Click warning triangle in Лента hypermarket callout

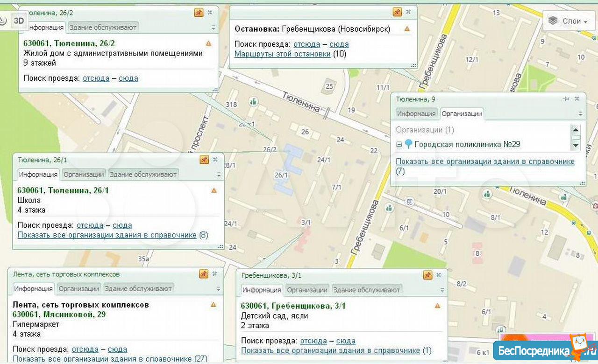(x=214, y=304)
